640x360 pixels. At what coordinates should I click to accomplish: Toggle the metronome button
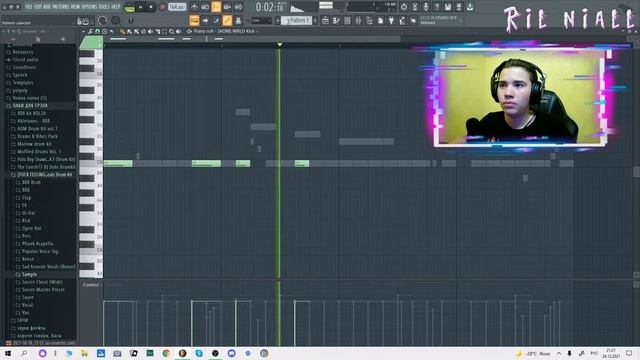point(194,7)
